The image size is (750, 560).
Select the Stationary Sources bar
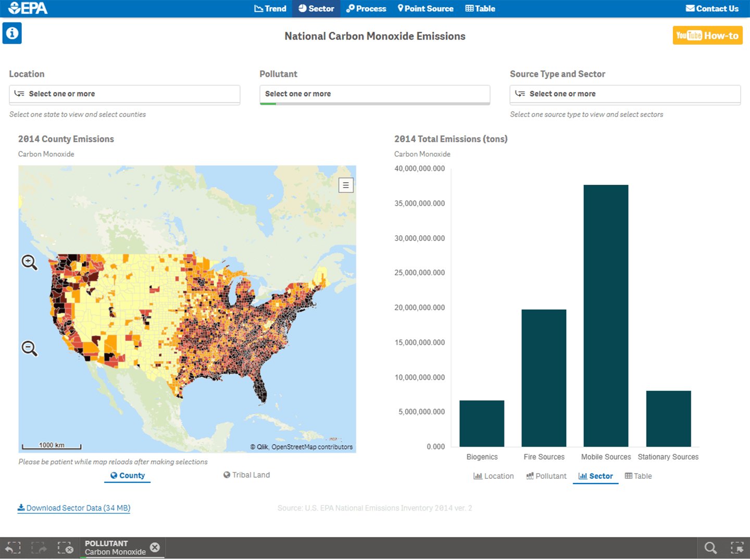click(x=668, y=418)
